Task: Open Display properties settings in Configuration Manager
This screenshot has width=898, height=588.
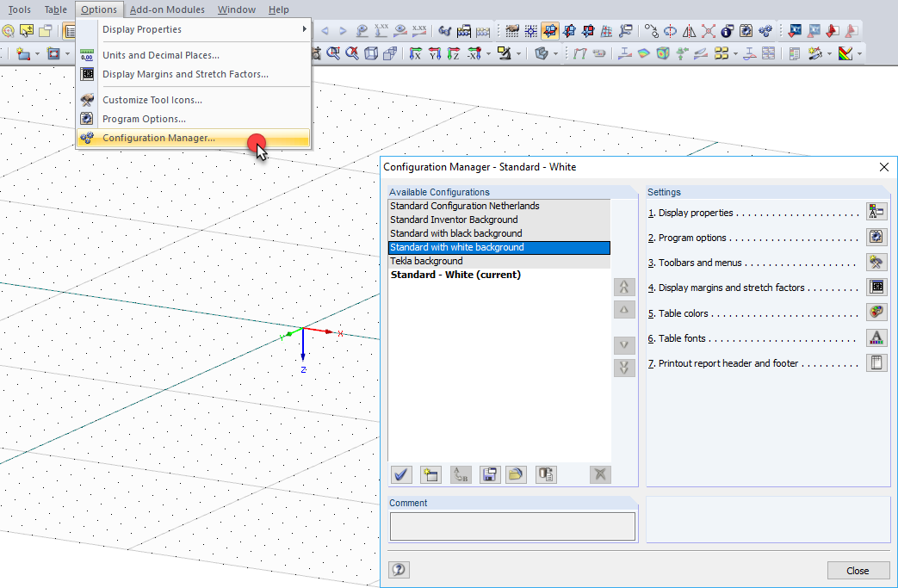Action: (876, 211)
